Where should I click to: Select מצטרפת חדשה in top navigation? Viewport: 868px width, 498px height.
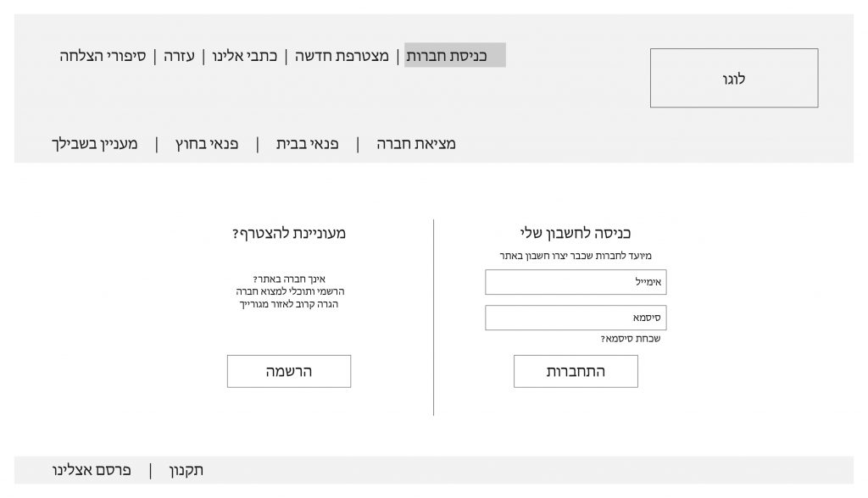point(342,56)
